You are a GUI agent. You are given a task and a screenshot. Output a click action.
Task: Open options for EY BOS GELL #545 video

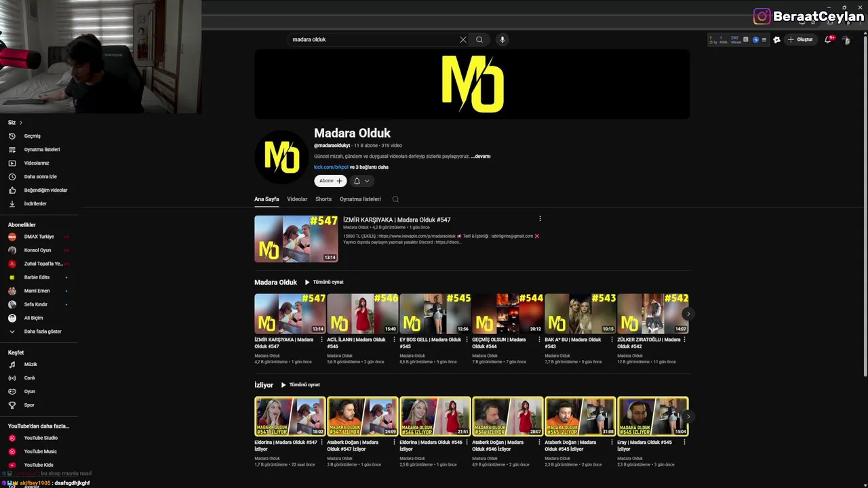tap(467, 340)
